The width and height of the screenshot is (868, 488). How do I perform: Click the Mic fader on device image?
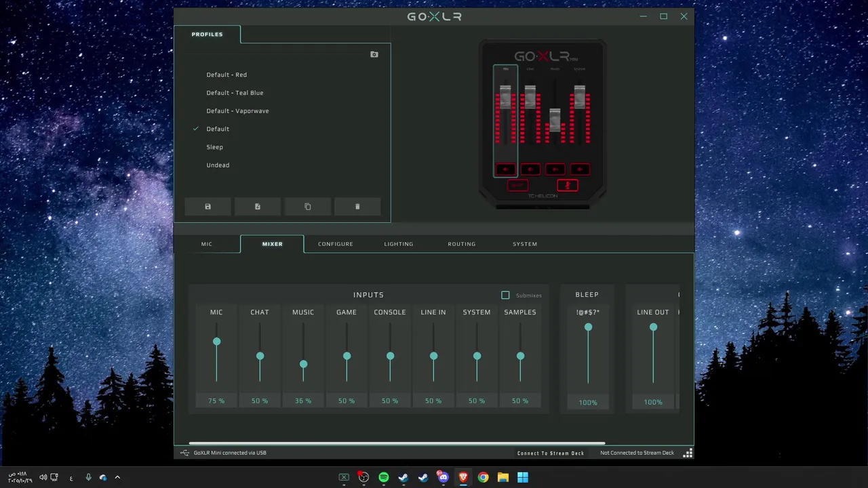click(505, 98)
